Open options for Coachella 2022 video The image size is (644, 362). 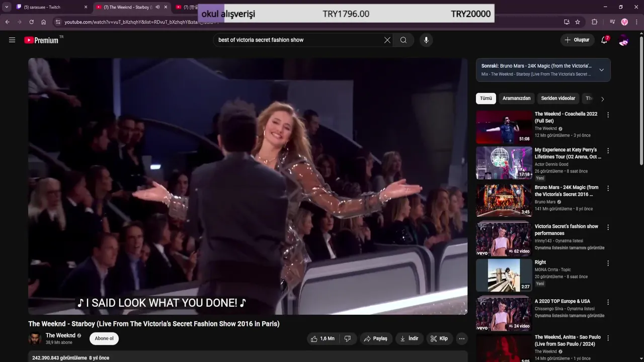coord(608,115)
